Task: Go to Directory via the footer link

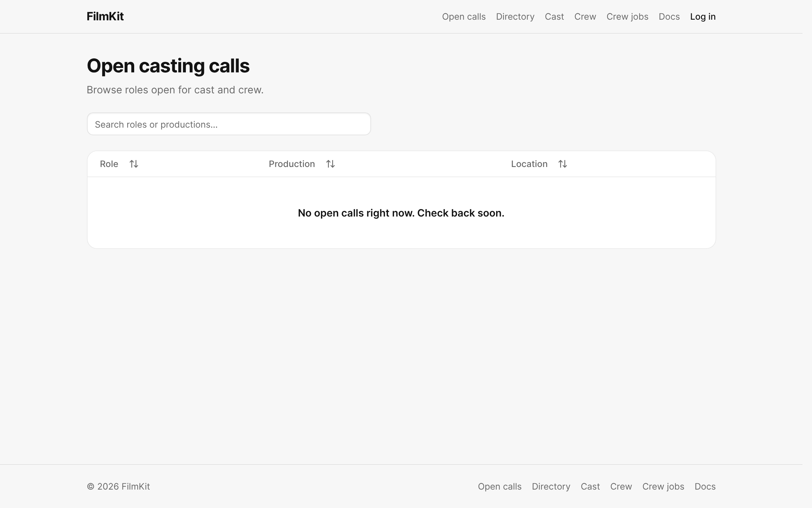Action: tap(551, 486)
